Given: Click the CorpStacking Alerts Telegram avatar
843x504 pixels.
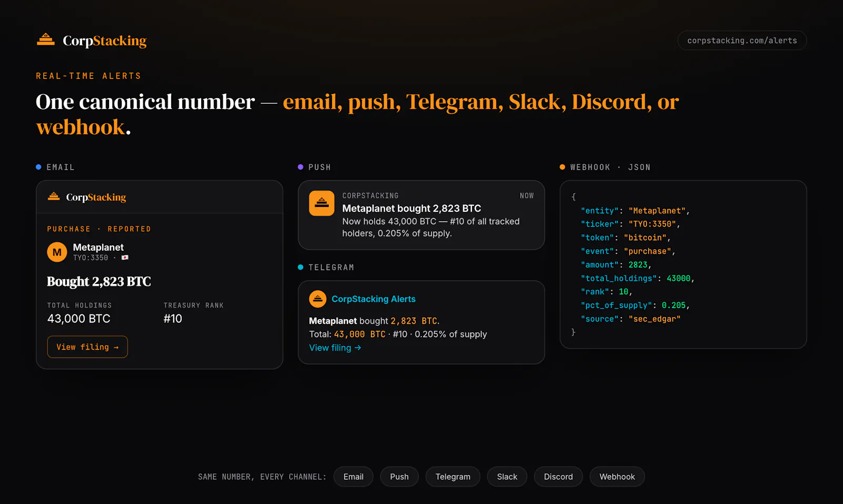Looking at the screenshot, I should click(x=318, y=299).
